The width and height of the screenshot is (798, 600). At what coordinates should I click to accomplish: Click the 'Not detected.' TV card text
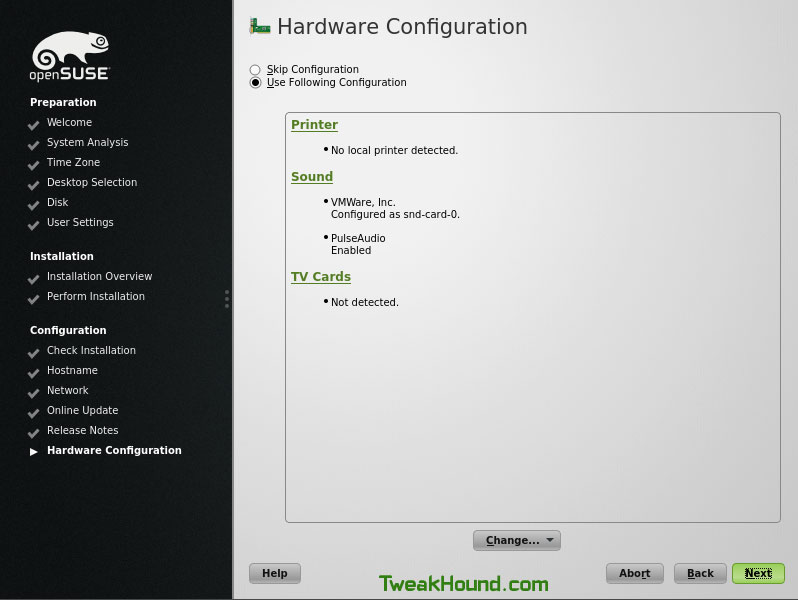coord(365,302)
